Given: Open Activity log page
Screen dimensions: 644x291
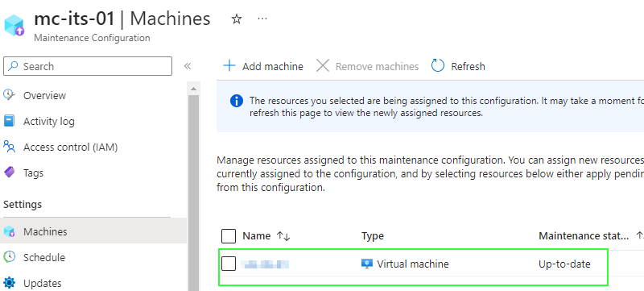Looking at the screenshot, I should click(49, 121).
